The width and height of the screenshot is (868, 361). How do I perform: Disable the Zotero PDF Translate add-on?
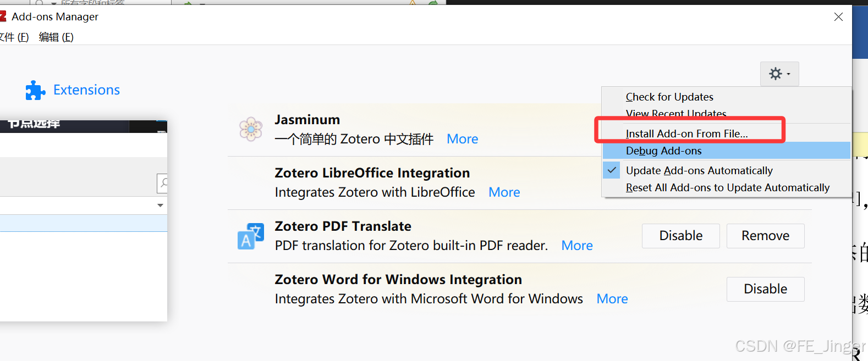point(681,236)
